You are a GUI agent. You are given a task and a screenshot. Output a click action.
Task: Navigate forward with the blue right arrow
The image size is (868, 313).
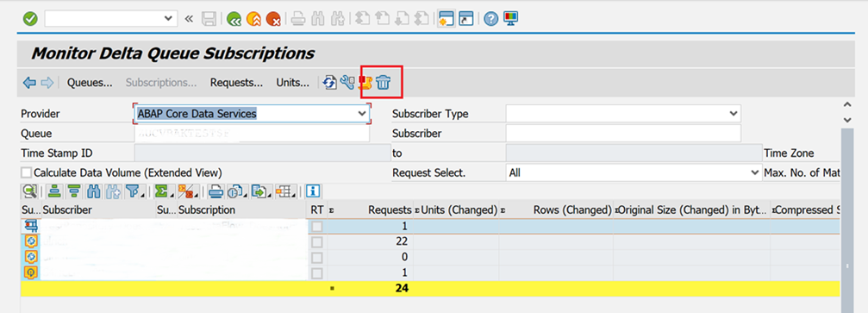47,83
